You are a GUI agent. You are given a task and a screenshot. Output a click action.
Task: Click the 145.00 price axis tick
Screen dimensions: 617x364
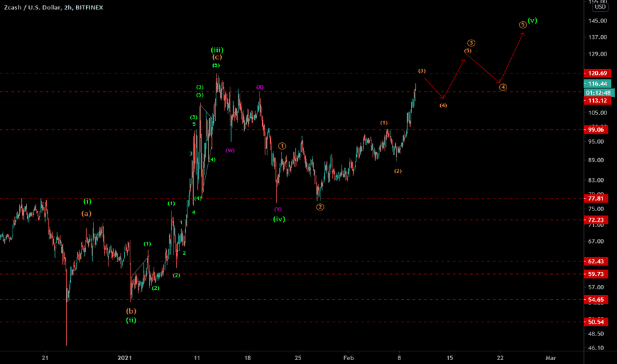pyautogui.click(x=597, y=21)
